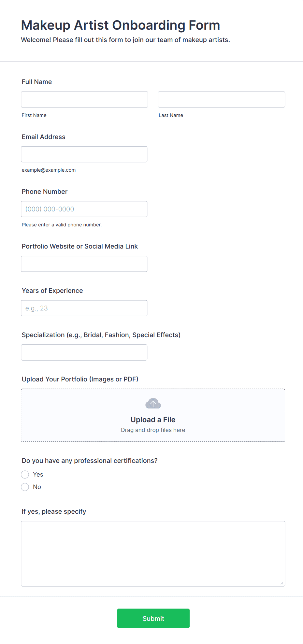Click the green Submit button

[x=153, y=618]
